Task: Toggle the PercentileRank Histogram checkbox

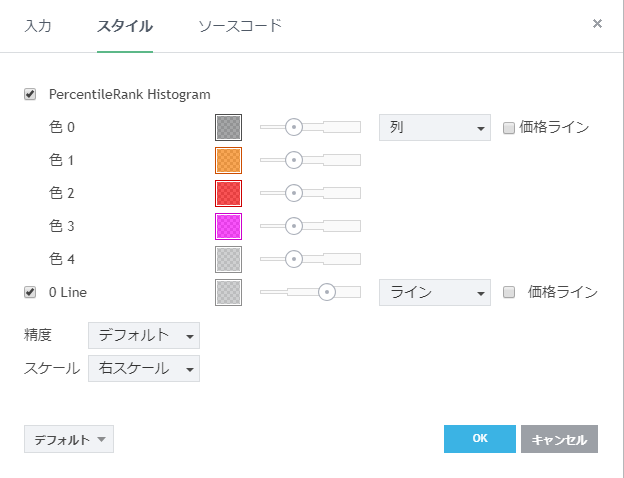Action: [x=30, y=95]
